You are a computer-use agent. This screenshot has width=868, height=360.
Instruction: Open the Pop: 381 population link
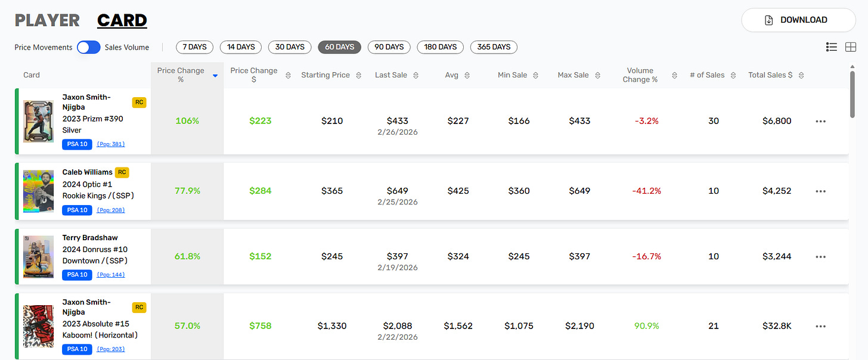point(111,144)
